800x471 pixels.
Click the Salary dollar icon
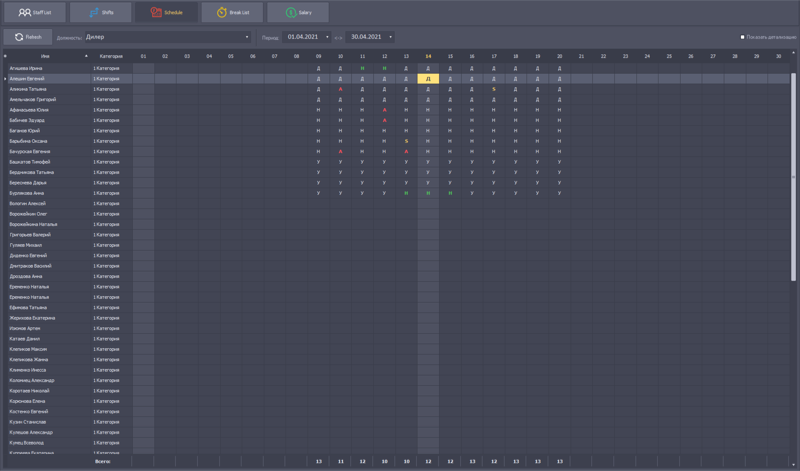click(290, 13)
